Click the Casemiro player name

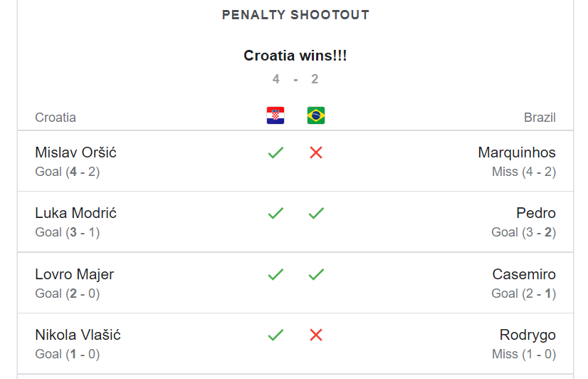coord(524,274)
